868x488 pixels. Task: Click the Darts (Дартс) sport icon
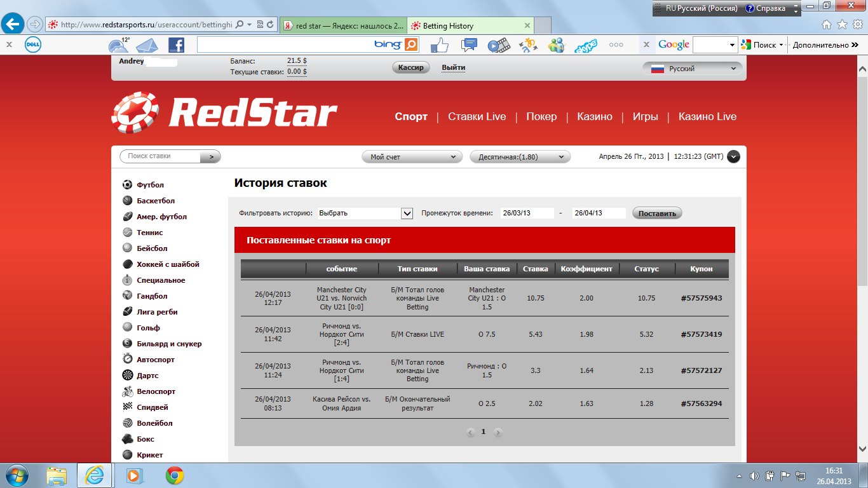click(128, 376)
